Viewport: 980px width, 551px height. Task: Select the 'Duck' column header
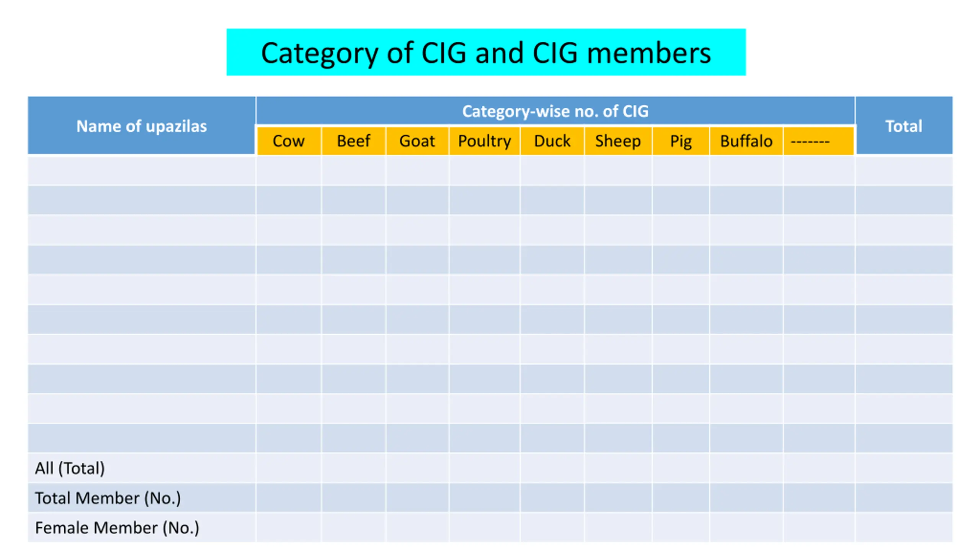coord(552,141)
